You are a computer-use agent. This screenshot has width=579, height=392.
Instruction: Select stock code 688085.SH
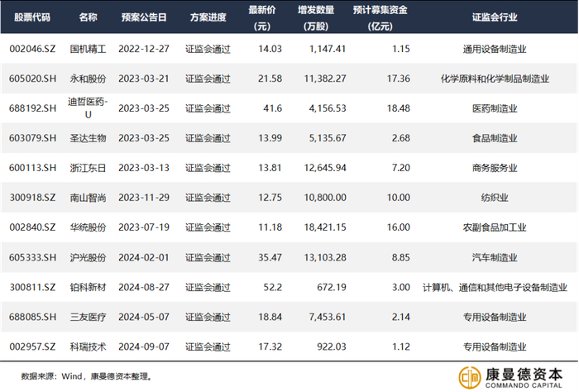32,317
